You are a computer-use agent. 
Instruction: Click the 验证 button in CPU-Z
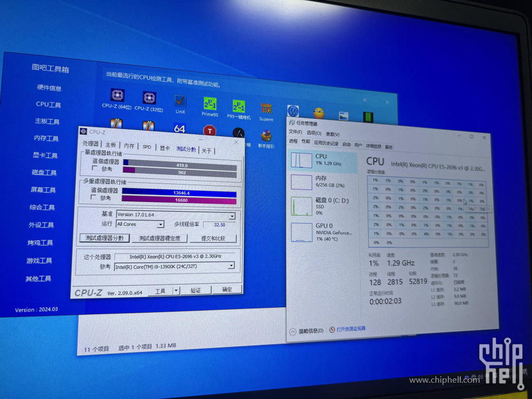[195, 290]
